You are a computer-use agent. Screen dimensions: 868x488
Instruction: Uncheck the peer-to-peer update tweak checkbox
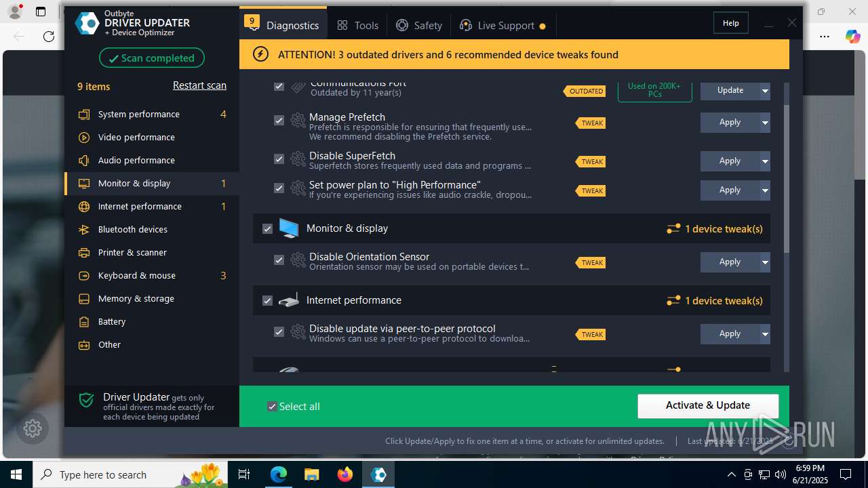279,332
